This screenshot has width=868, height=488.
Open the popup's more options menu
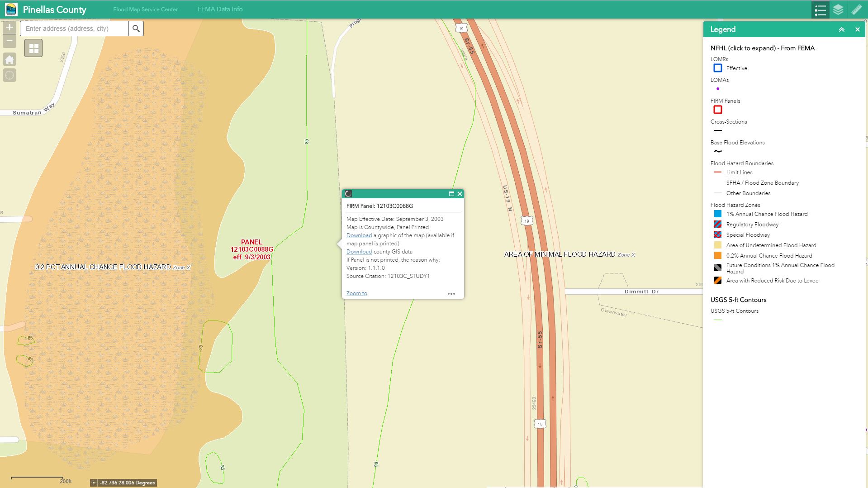click(x=451, y=294)
